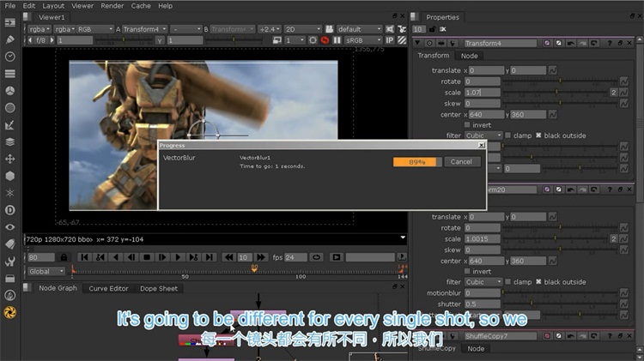Click the lock icon beside frame field
This screenshot has height=361, width=644.
(64, 257)
